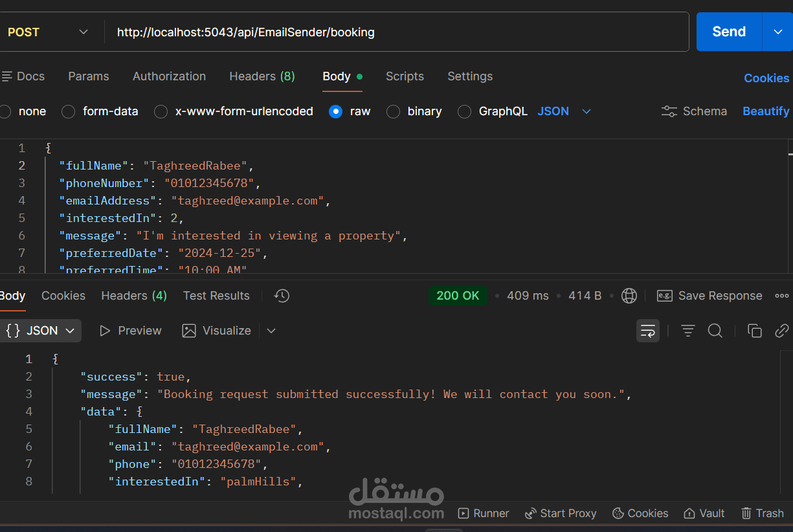Select the form-data body type
The width and height of the screenshot is (793, 532).
click(100, 111)
